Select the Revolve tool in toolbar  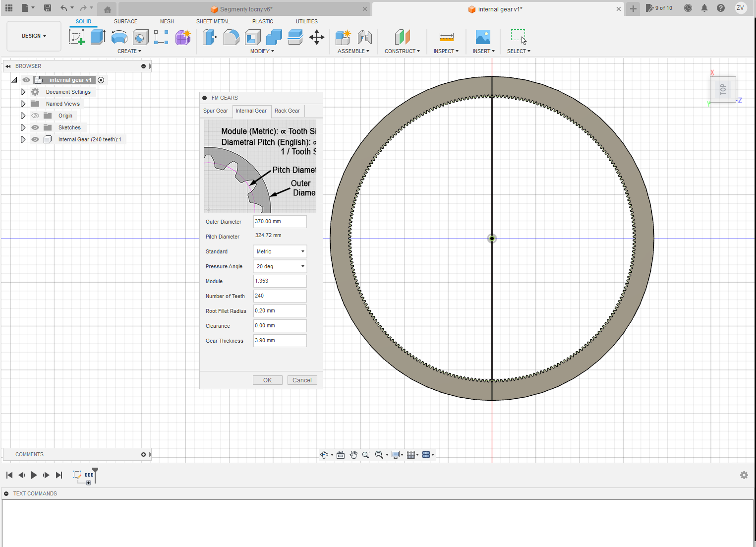pyautogui.click(x=119, y=37)
